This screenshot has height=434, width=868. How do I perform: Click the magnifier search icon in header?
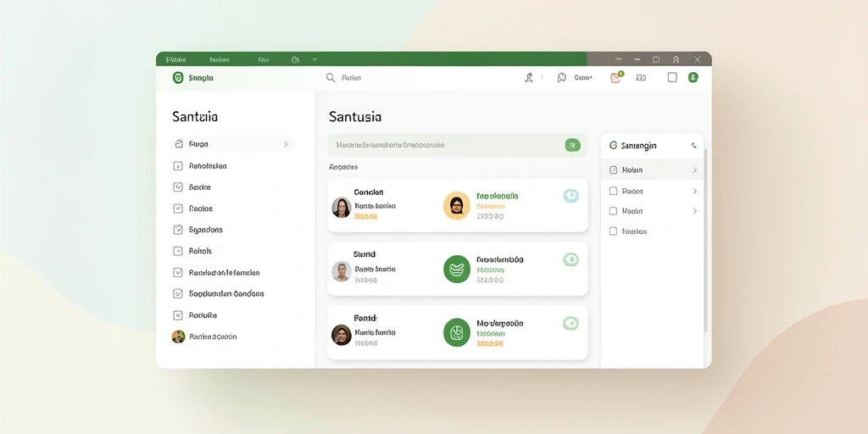point(331,78)
